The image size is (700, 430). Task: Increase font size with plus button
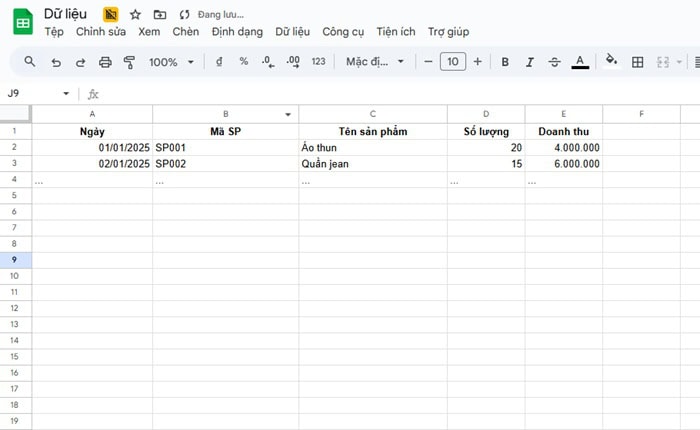[x=477, y=62]
